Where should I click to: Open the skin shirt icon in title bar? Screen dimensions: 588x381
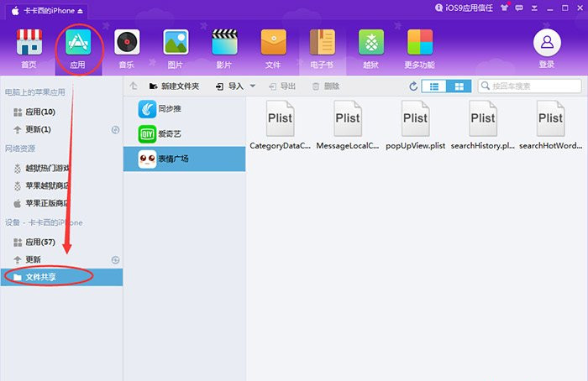point(504,8)
